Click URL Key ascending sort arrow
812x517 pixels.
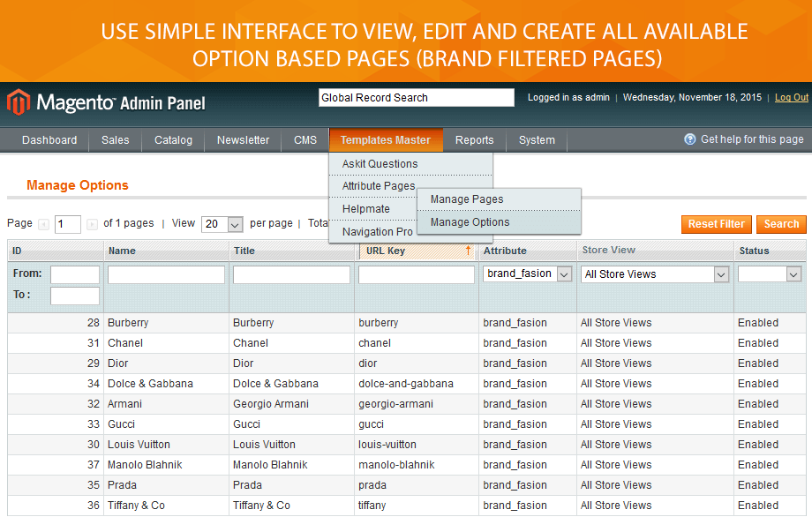click(468, 251)
